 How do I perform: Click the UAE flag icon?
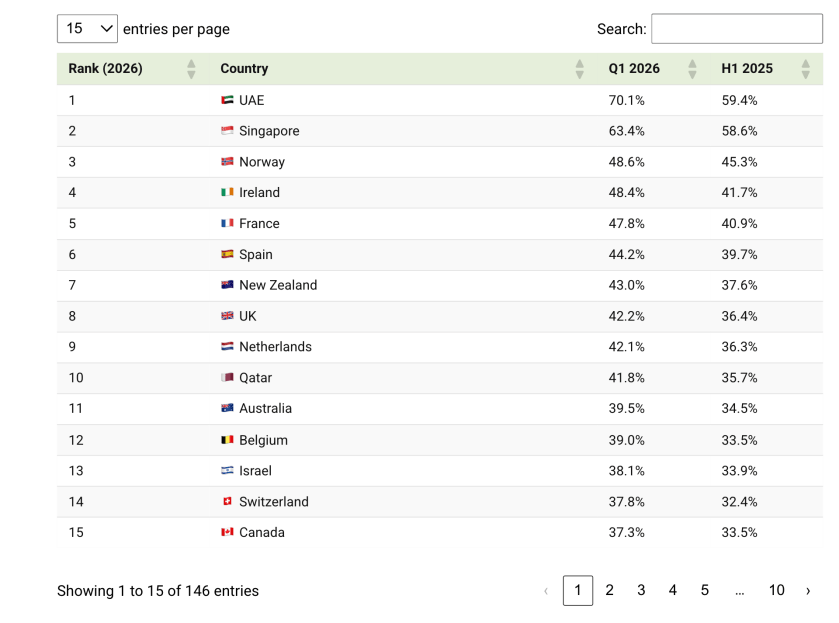(x=227, y=100)
